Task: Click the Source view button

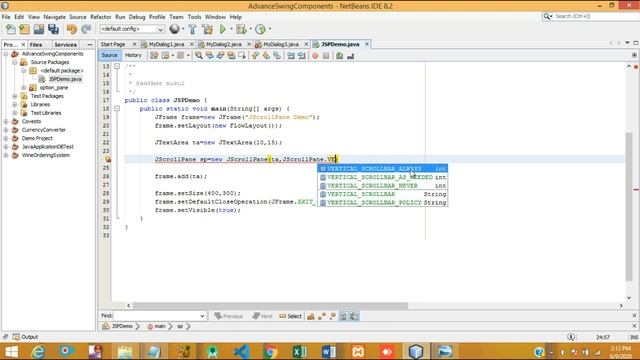Action: click(109, 55)
